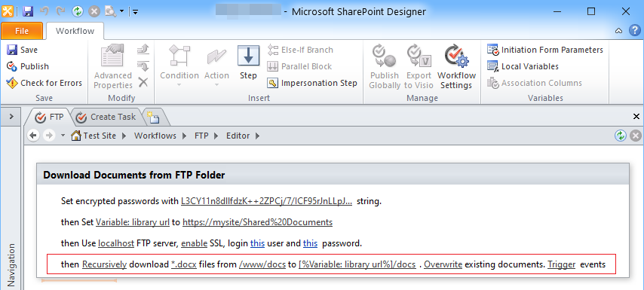Click FTP in the breadcrumb
644x290 pixels.
[x=201, y=136]
